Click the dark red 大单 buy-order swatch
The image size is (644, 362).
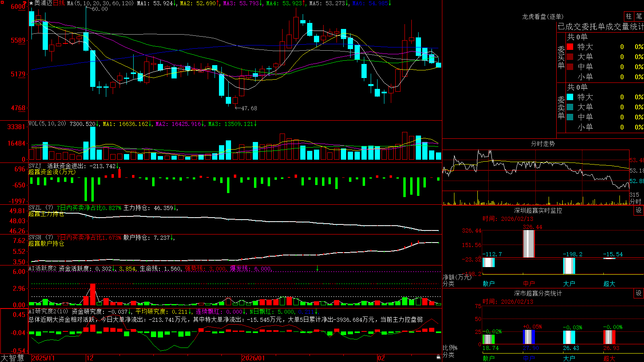(x=570, y=57)
